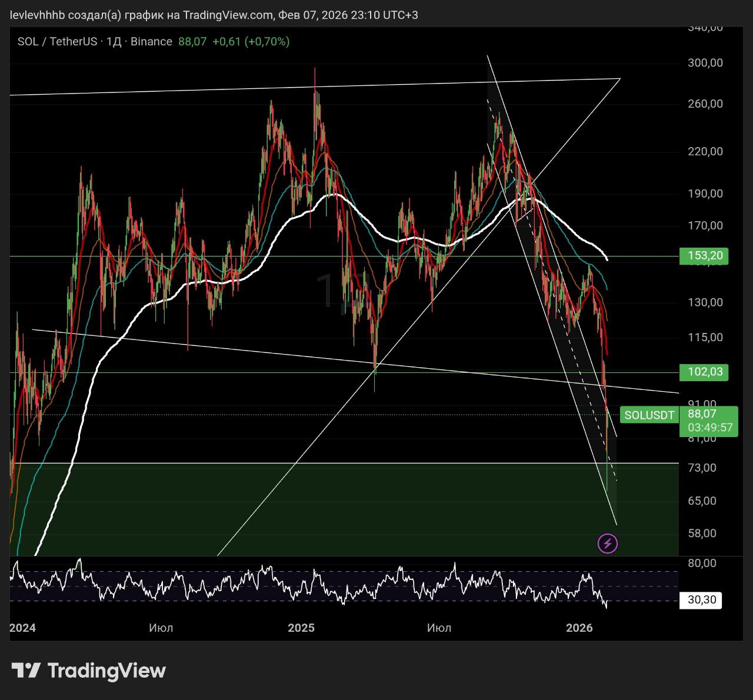This screenshot has width=753, height=700.
Task: Select the 88,07 current price label on axis
Action: pos(702,414)
